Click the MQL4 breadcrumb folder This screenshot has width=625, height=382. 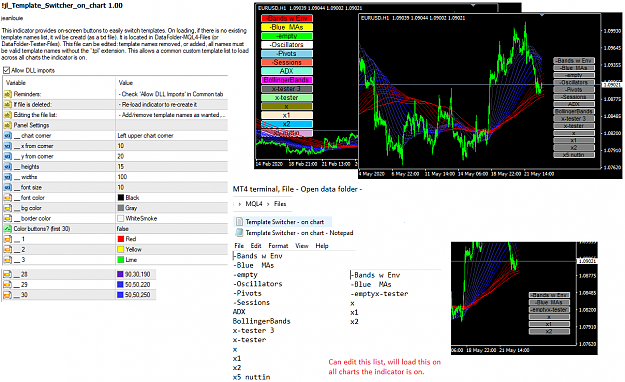[254, 204]
